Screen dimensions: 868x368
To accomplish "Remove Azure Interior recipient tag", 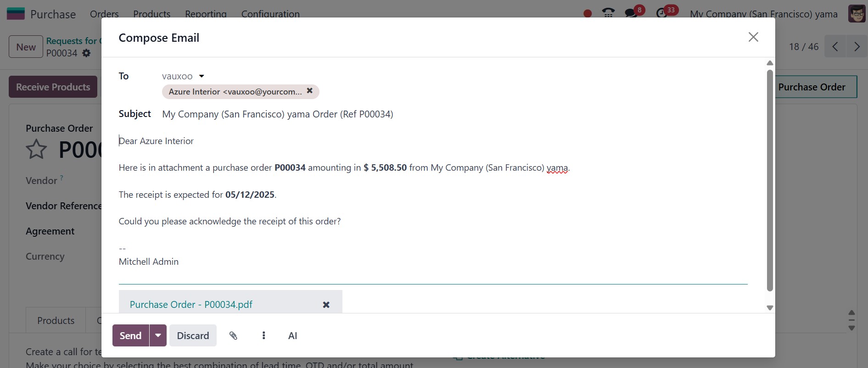I will pos(310,91).
